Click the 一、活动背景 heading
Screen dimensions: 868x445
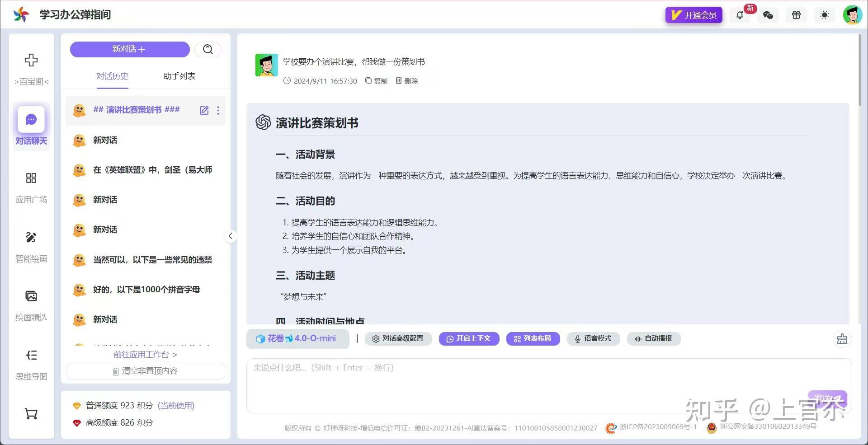pyautogui.click(x=306, y=155)
